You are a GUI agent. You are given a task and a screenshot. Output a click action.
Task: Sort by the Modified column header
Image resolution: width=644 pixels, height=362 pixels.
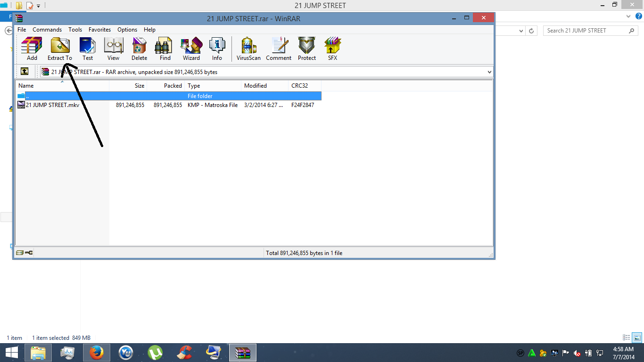click(265, 86)
